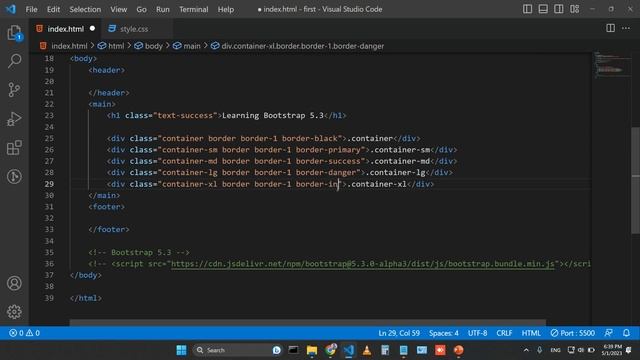Open Chrome from the taskbar
Viewport: 640px width, 360px height.
pos(330,350)
